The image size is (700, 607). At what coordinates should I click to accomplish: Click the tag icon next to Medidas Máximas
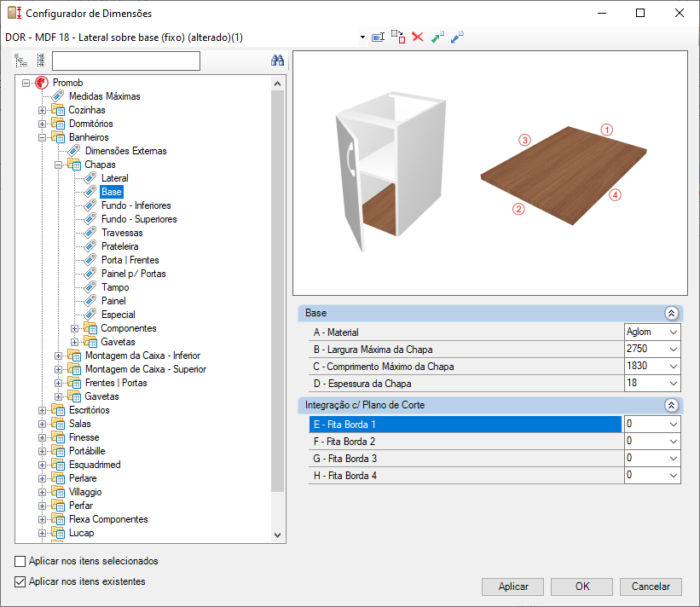coord(58,96)
